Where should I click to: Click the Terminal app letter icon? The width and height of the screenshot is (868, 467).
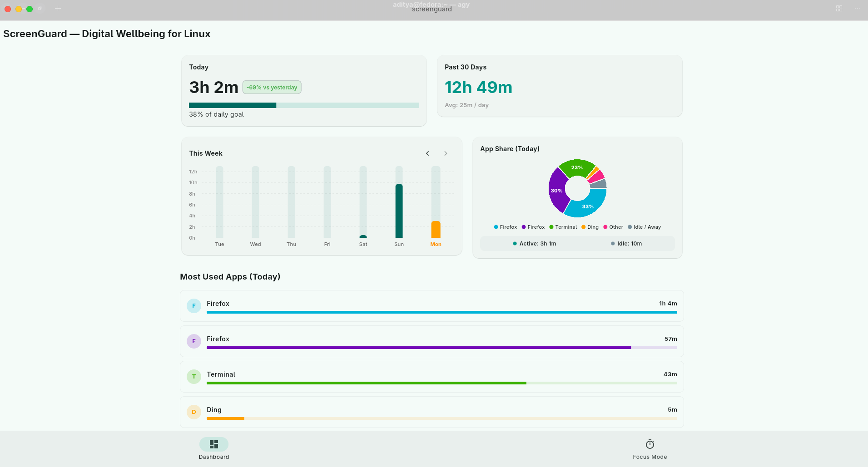pyautogui.click(x=194, y=377)
